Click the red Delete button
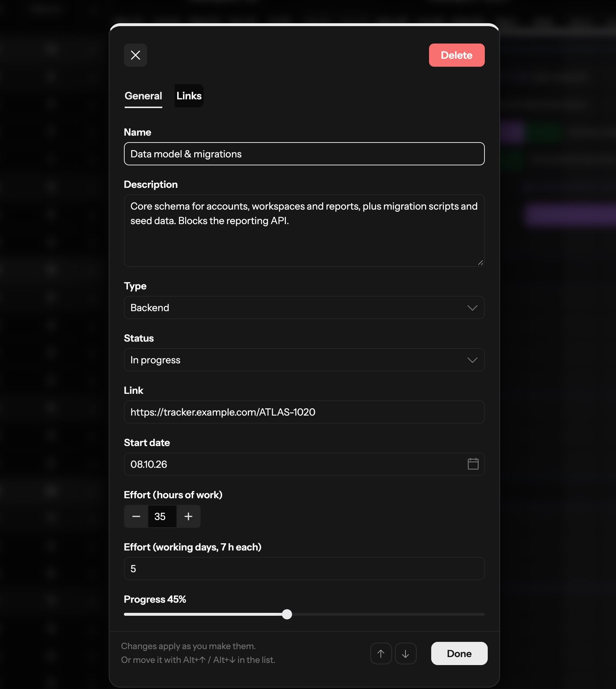 tap(457, 55)
